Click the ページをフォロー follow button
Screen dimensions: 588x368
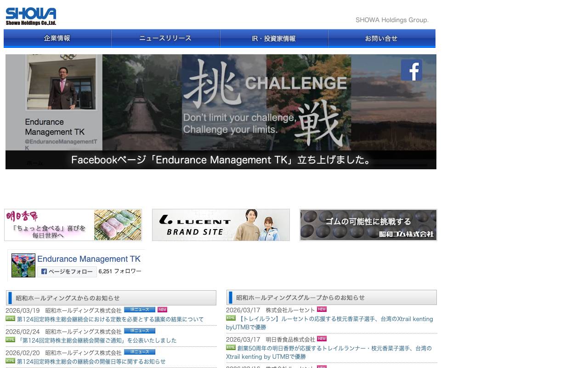(x=67, y=271)
